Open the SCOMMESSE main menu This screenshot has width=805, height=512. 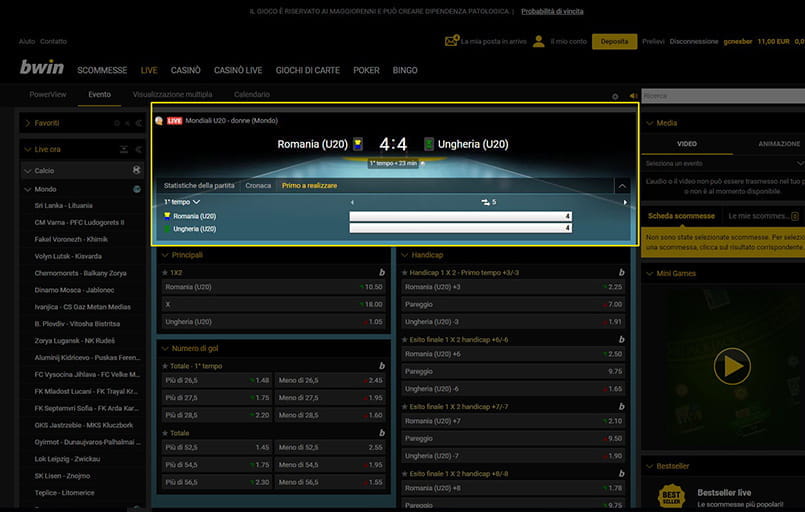click(x=102, y=70)
